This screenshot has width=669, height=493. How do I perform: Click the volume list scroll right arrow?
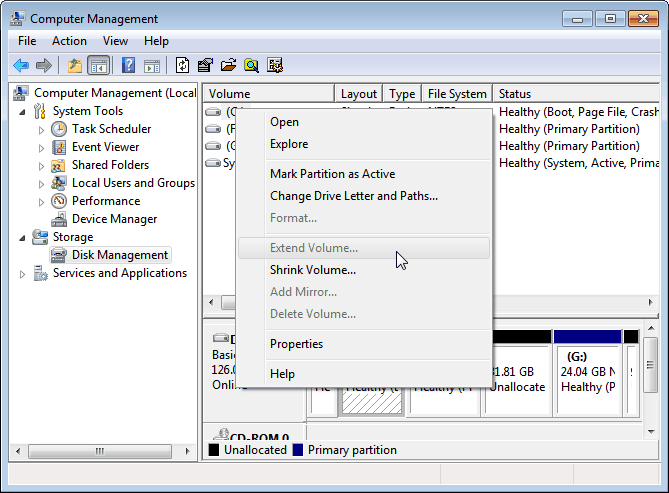click(650, 302)
